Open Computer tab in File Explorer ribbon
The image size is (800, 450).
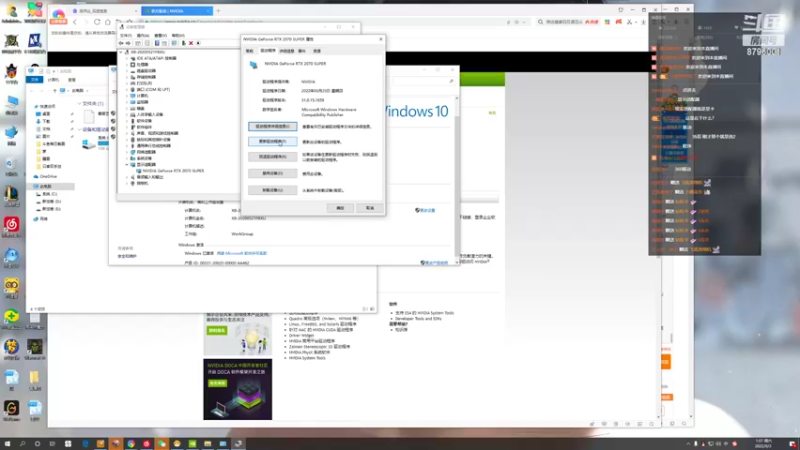pos(53,80)
